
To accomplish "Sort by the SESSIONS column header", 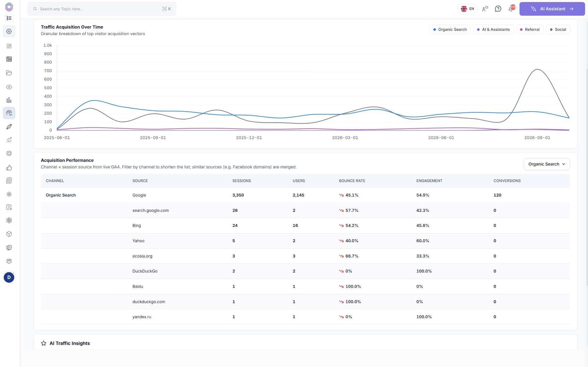I will tap(242, 181).
